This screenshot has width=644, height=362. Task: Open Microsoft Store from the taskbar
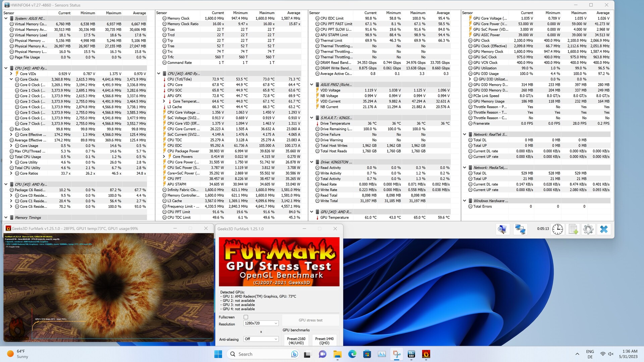[367, 354]
